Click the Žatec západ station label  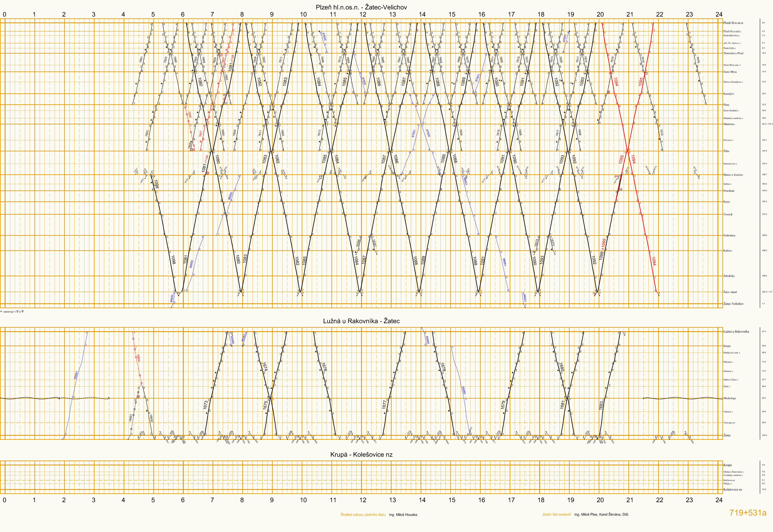coord(730,292)
